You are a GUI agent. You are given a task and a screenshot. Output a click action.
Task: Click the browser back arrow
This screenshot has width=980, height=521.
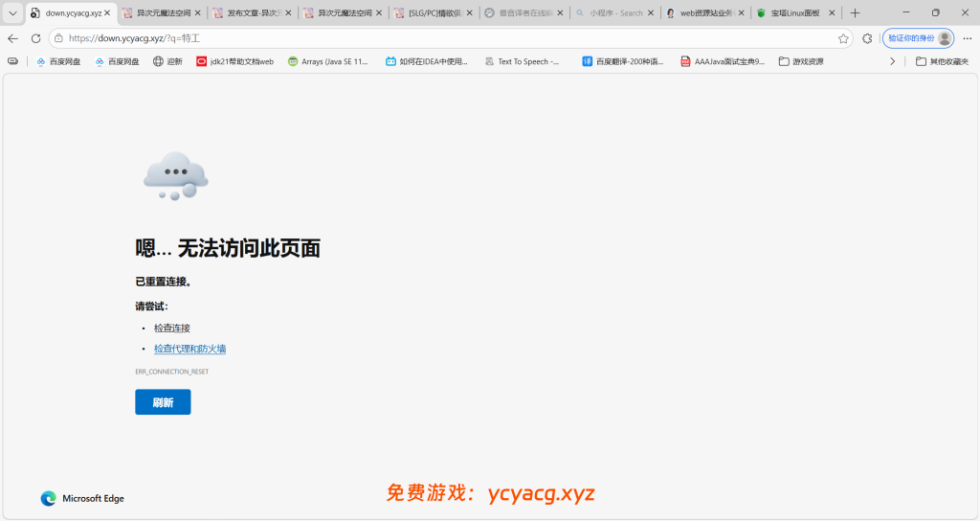[x=13, y=38]
